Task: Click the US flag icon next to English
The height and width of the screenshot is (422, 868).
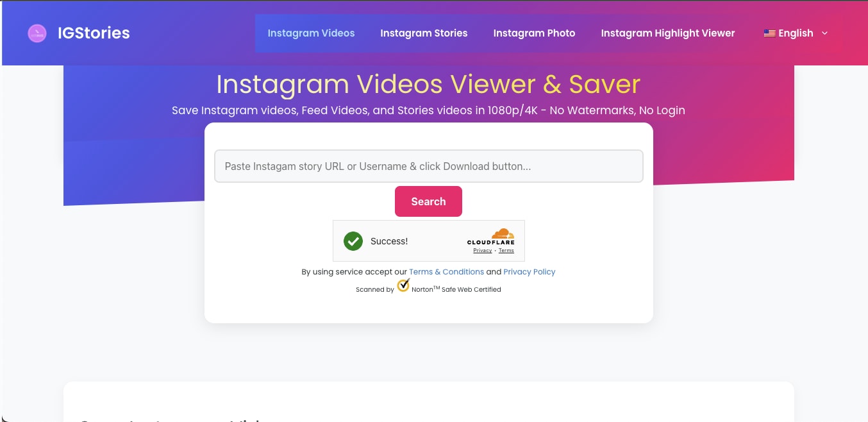Action: [x=769, y=33]
